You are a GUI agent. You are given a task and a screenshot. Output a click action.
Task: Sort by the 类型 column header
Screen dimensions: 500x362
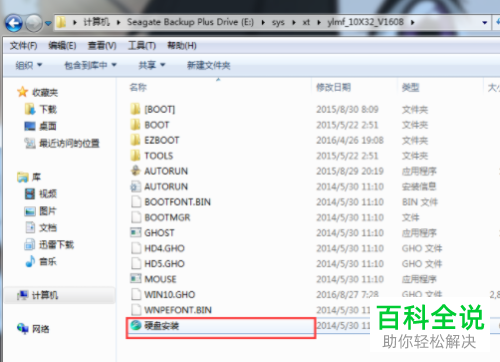tap(410, 87)
